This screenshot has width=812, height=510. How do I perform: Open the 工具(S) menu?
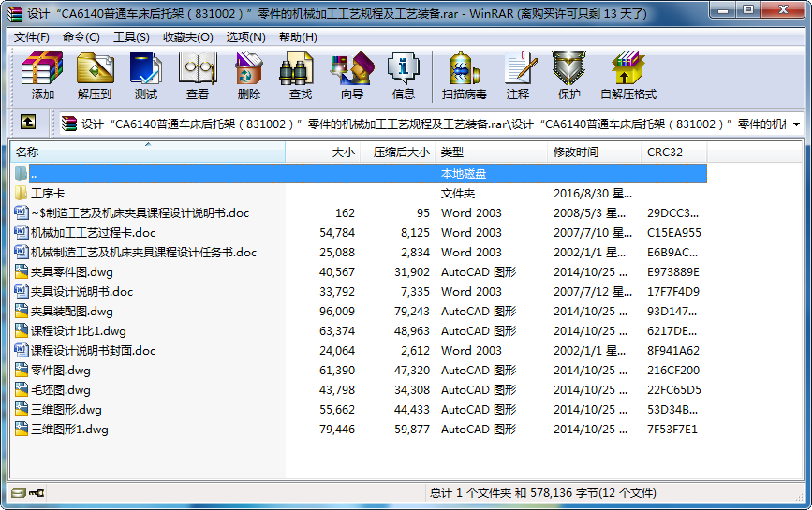[131, 37]
